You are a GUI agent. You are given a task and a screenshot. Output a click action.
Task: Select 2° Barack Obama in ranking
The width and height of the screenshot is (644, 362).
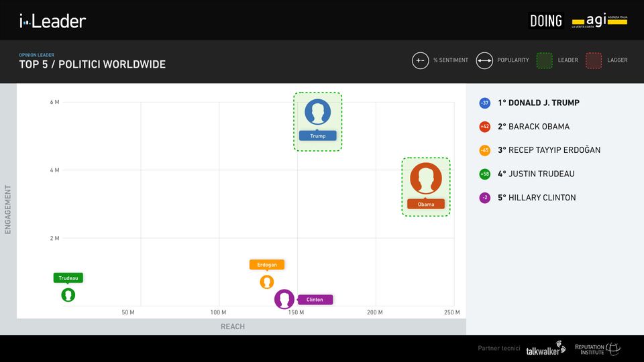click(x=533, y=127)
